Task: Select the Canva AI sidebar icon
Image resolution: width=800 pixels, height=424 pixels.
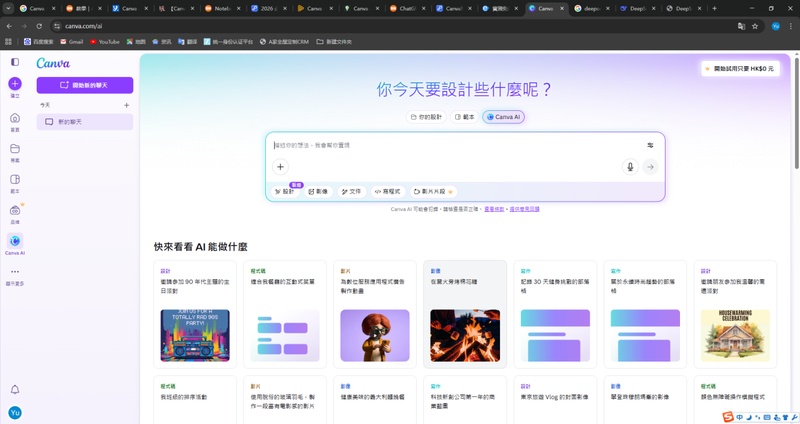Action: point(15,241)
